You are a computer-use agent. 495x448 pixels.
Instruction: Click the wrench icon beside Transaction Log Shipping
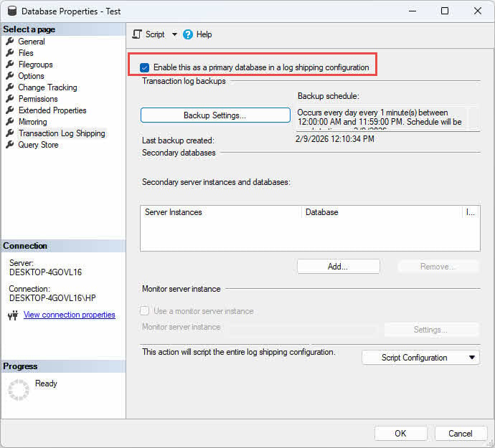pos(10,133)
